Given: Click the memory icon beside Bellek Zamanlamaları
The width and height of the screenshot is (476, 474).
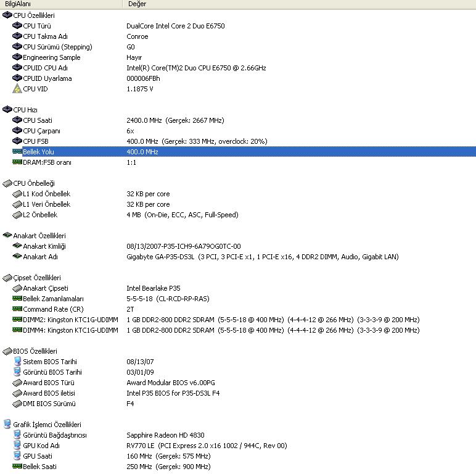Looking at the screenshot, I should point(17,298).
